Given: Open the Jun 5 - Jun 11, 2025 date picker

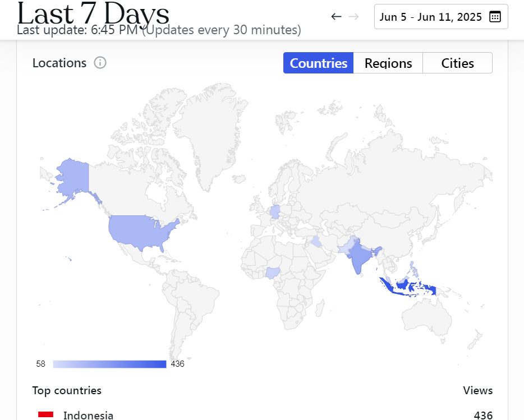Looking at the screenshot, I should 430,17.
